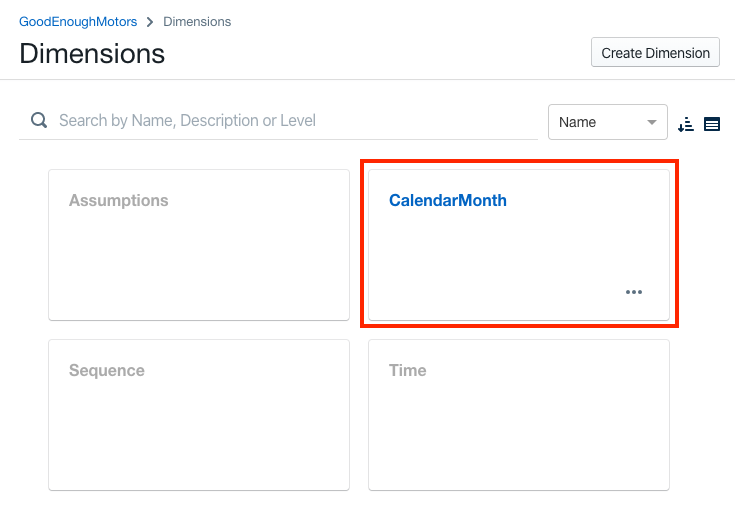Click the breadcrumb chevron separator

click(x=150, y=21)
